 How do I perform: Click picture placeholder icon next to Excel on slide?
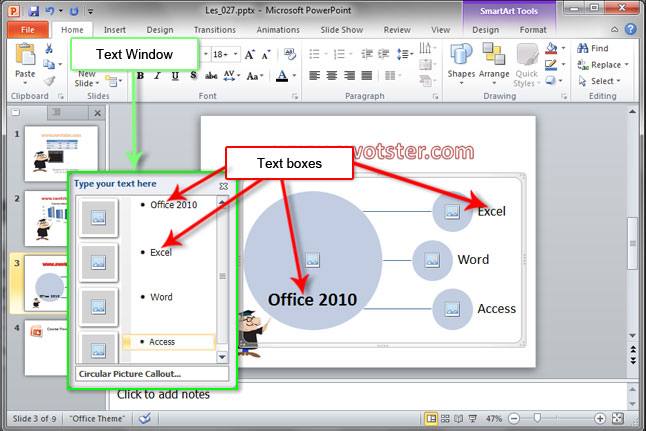(452, 211)
